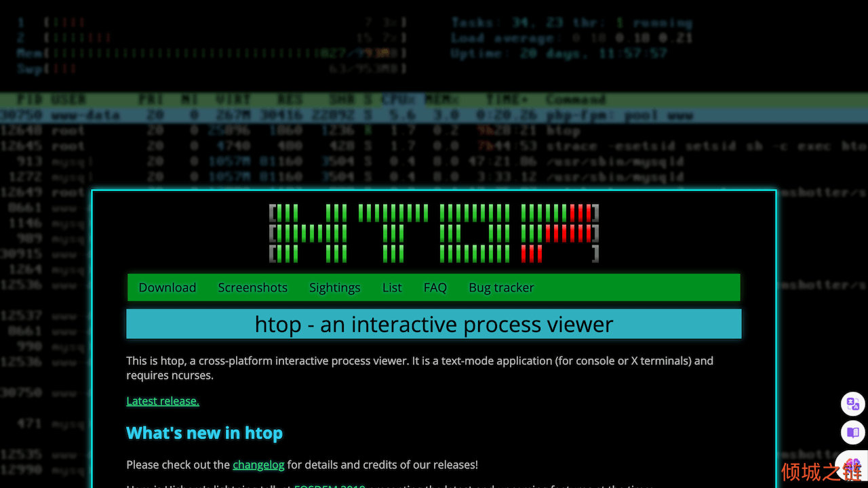
Task: Open the Sightings nav item
Action: pos(334,287)
